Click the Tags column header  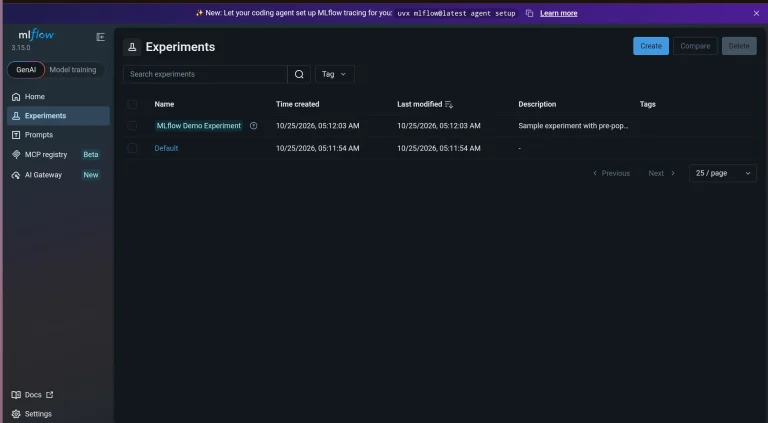coord(648,104)
